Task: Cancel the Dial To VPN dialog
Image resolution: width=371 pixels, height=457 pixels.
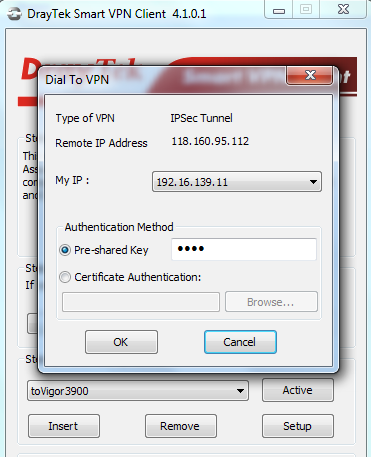Action: 240,342
